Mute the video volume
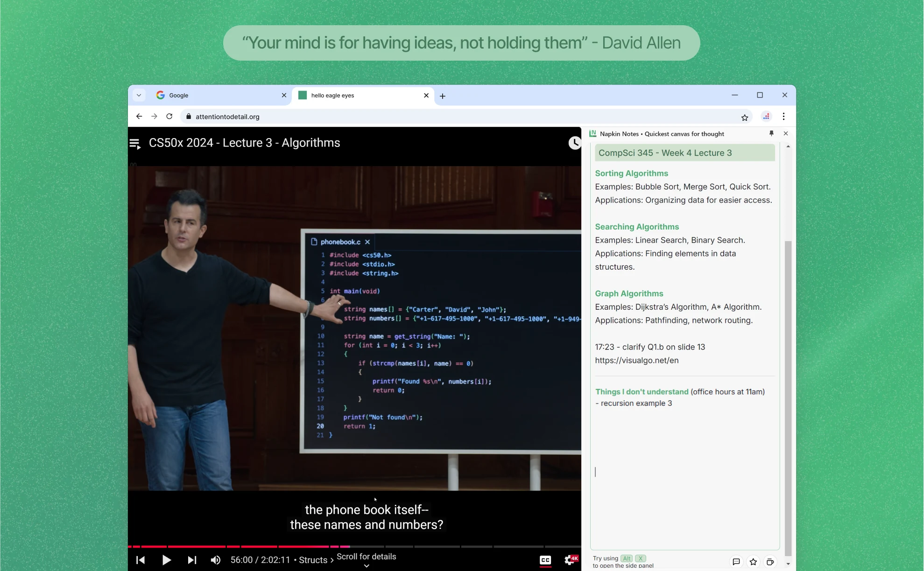Screen dimensions: 924x571 coord(215,560)
